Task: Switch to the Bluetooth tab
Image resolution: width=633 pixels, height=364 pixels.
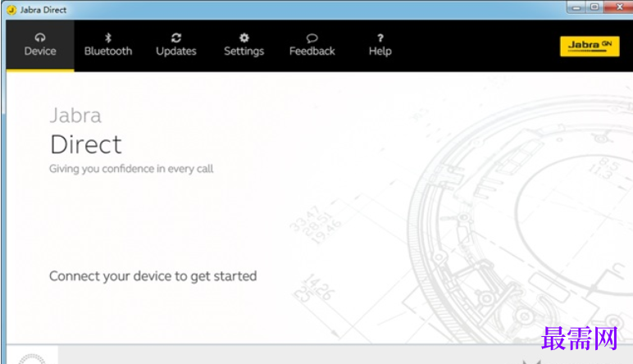Action: pos(108,45)
